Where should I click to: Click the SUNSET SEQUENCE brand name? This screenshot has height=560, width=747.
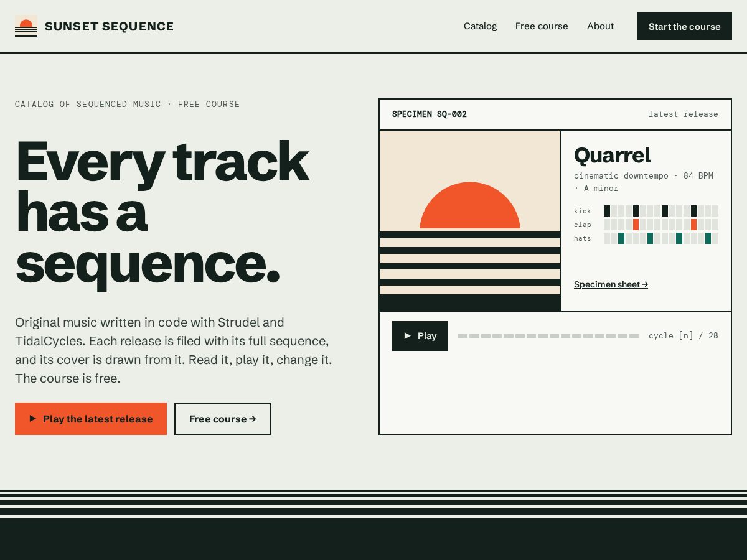[x=110, y=26]
